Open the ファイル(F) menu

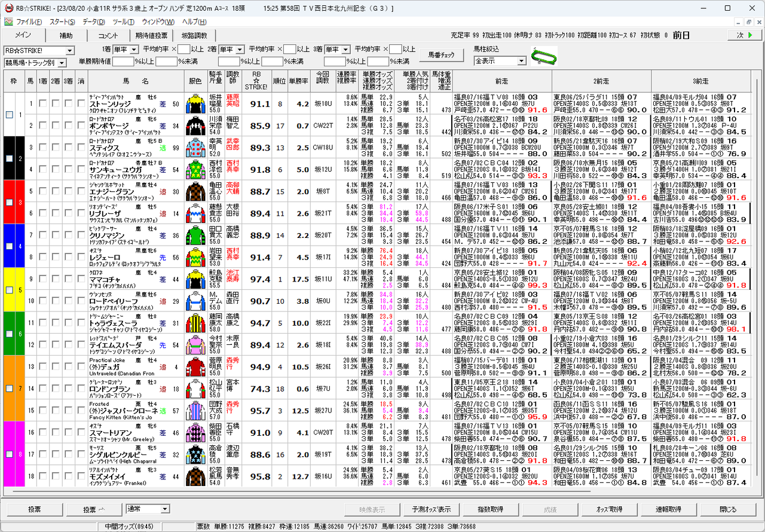pyautogui.click(x=29, y=22)
